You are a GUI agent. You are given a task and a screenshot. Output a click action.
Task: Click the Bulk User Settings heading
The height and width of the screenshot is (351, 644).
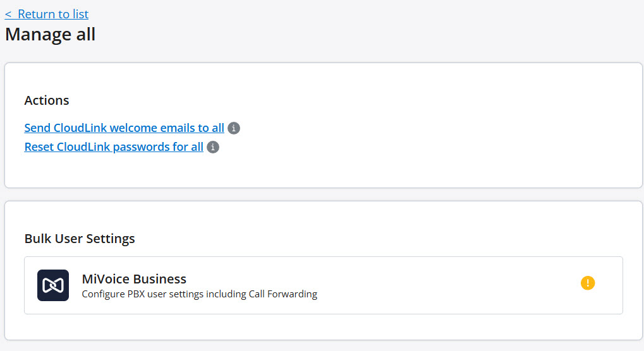pyautogui.click(x=80, y=239)
